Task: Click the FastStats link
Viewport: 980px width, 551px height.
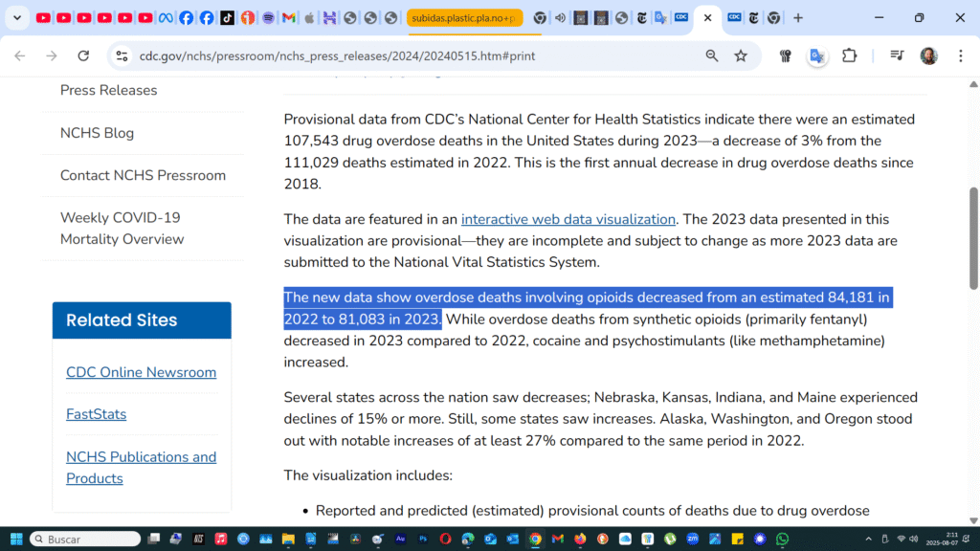Action: click(96, 414)
